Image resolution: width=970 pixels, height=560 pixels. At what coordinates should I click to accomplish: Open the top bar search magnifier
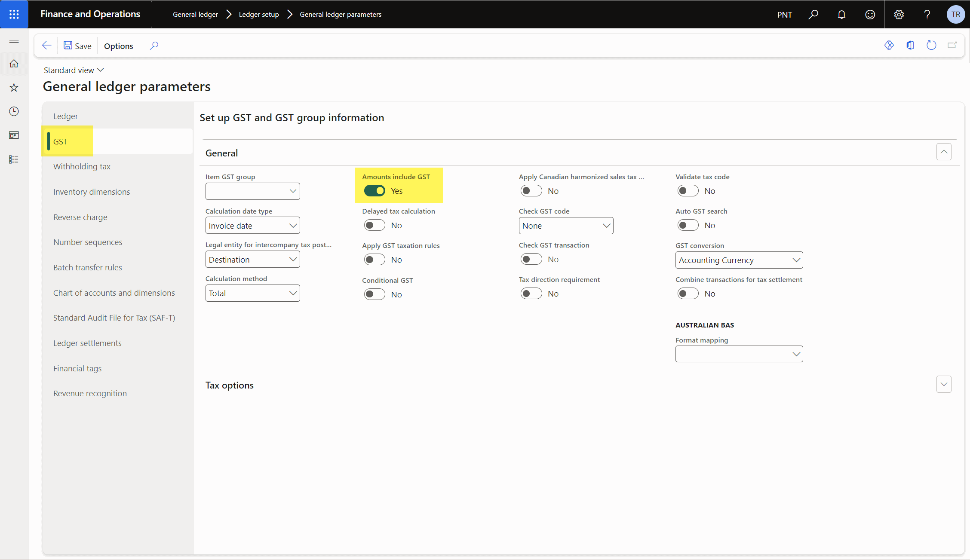click(x=813, y=14)
